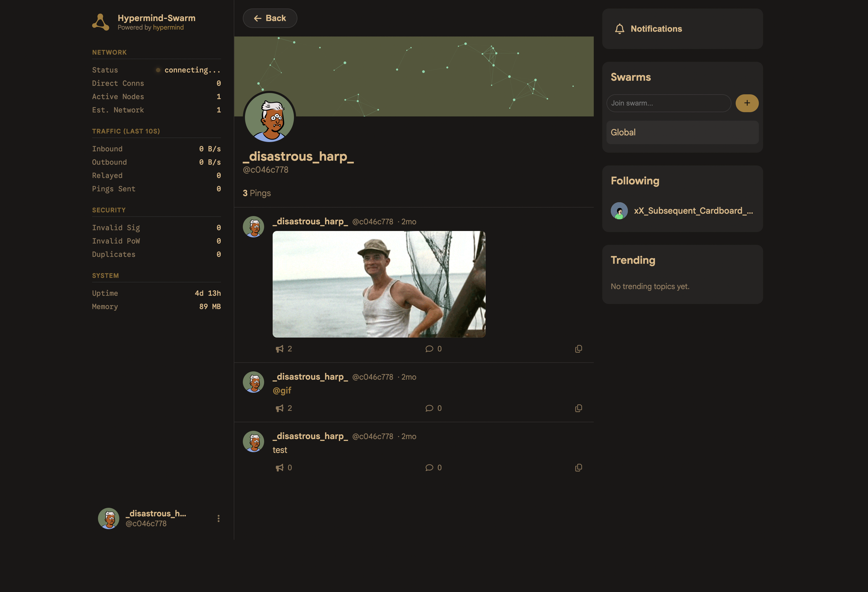Click the 3 Pings count
The width and height of the screenshot is (868, 592).
click(257, 193)
